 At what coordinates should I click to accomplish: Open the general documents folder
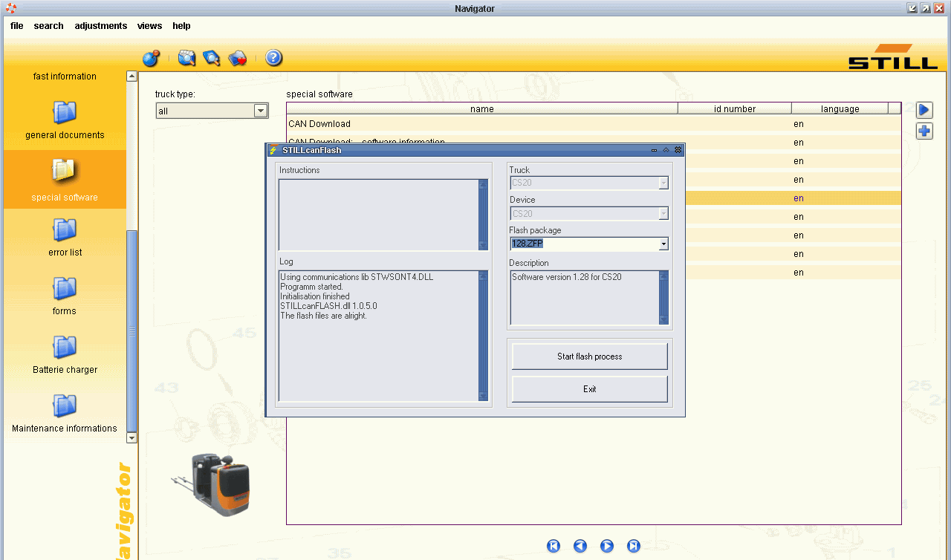[x=65, y=113]
